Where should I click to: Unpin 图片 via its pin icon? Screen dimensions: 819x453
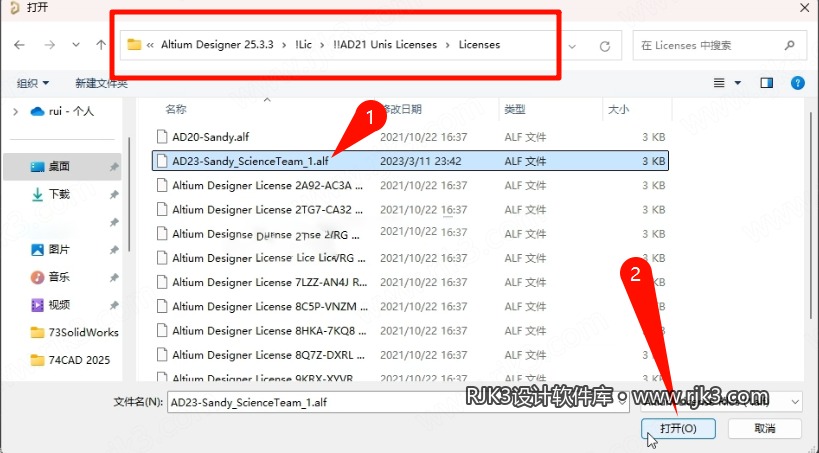tap(113, 250)
